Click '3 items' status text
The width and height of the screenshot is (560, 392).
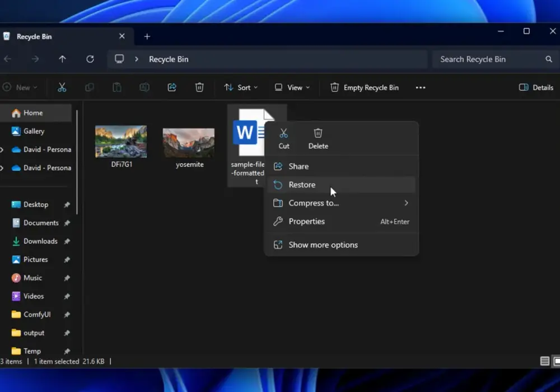click(11, 362)
